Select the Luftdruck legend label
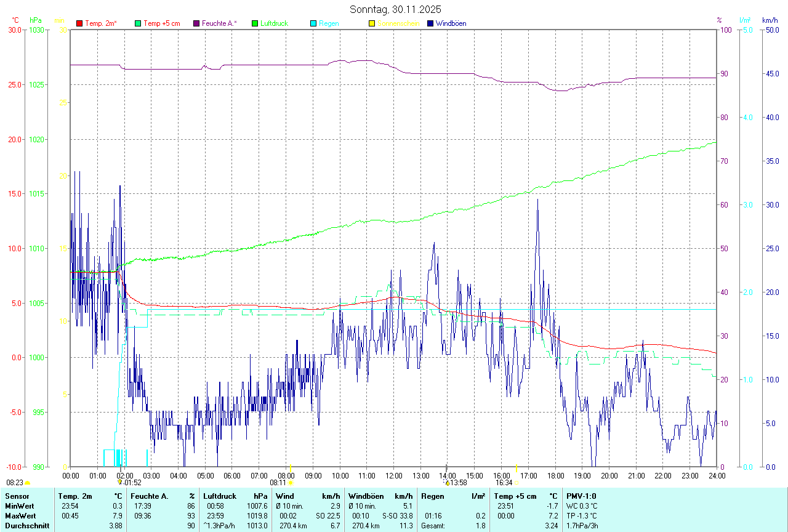The width and height of the screenshot is (788, 532). [x=274, y=23]
